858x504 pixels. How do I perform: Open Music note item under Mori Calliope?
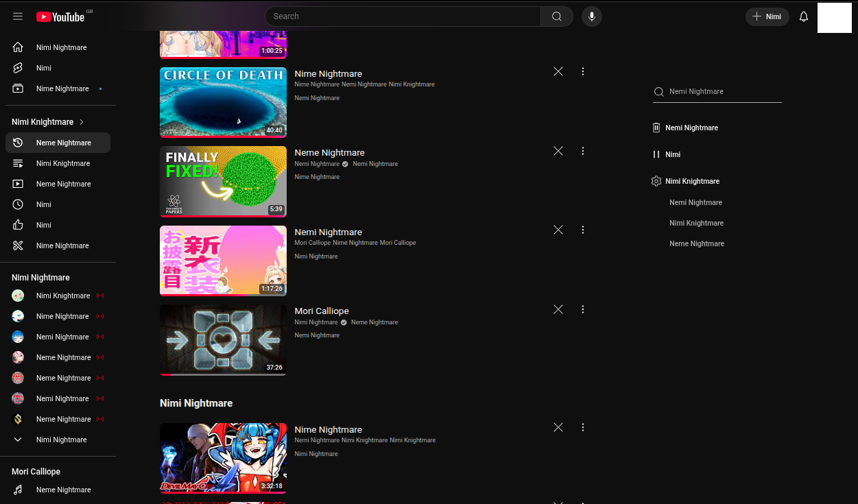[58, 490]
